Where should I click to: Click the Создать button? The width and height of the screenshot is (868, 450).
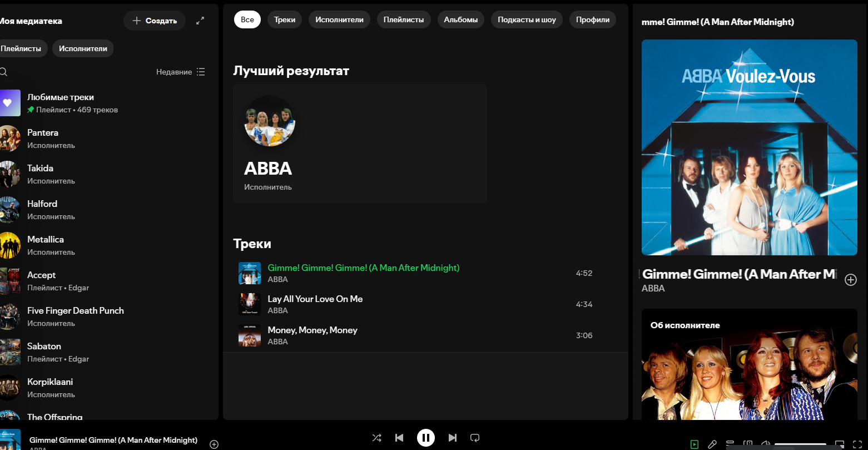(155, 21)
